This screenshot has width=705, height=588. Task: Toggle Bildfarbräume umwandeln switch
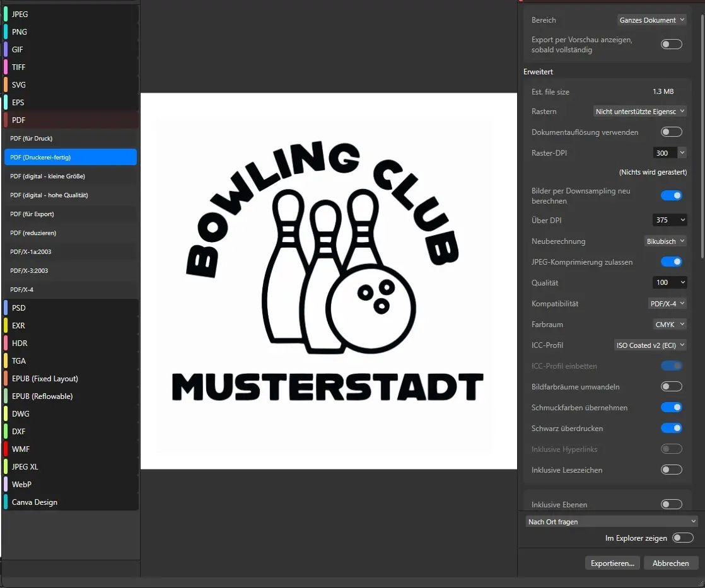click(x=672, y=387)
